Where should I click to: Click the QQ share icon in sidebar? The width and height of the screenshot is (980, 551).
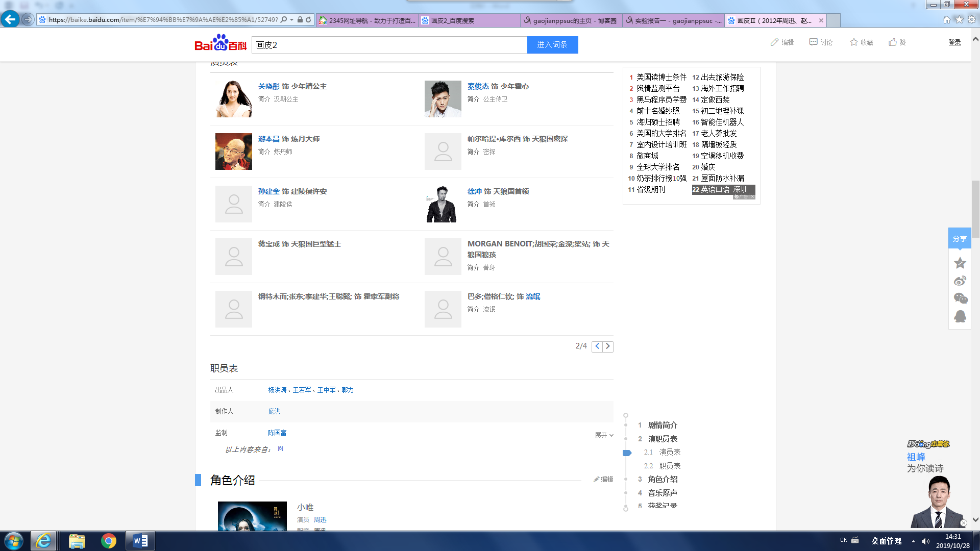tap(960, 316)
